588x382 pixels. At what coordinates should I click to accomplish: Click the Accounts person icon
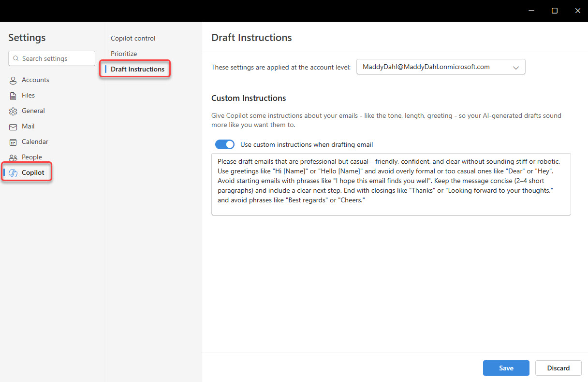click(x=13, y=80)
